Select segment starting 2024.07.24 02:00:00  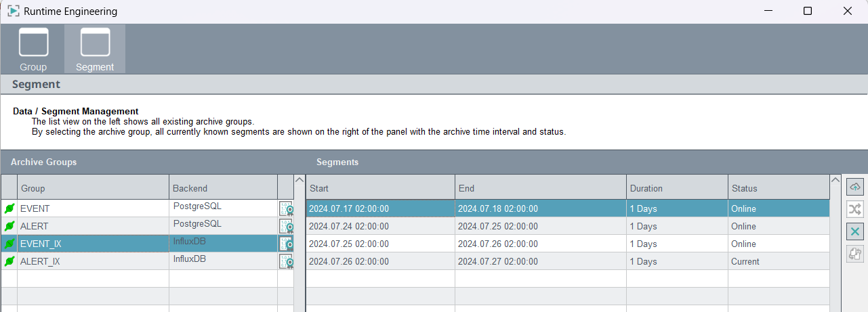[568, 226]
